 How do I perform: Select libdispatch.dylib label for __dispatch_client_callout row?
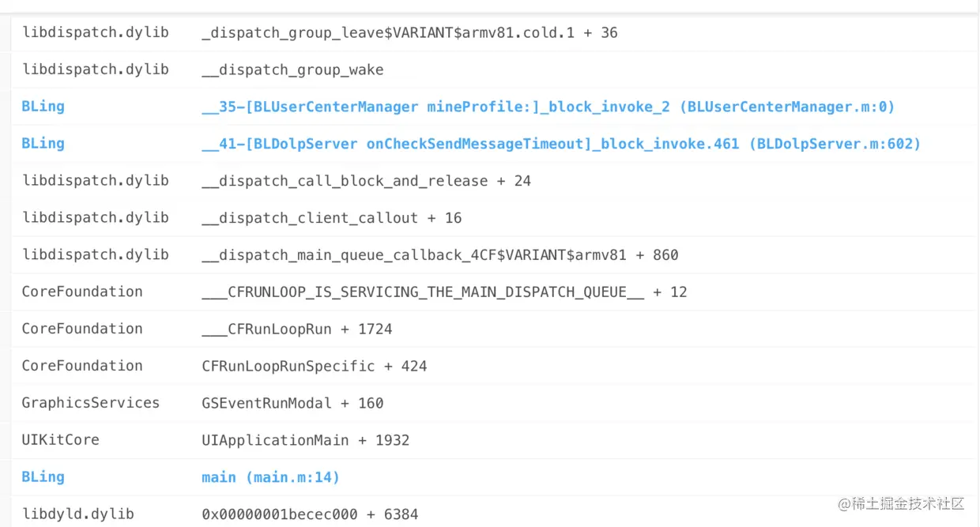(96, 218)
